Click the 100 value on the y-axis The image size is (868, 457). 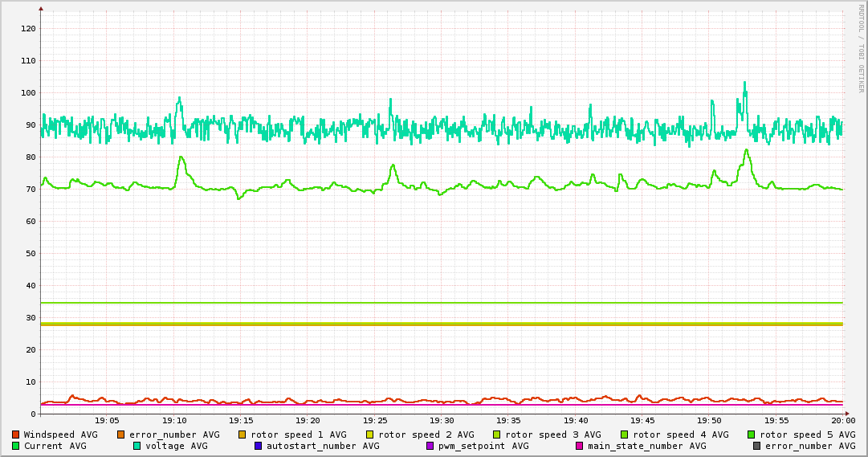tap(27, 93)
